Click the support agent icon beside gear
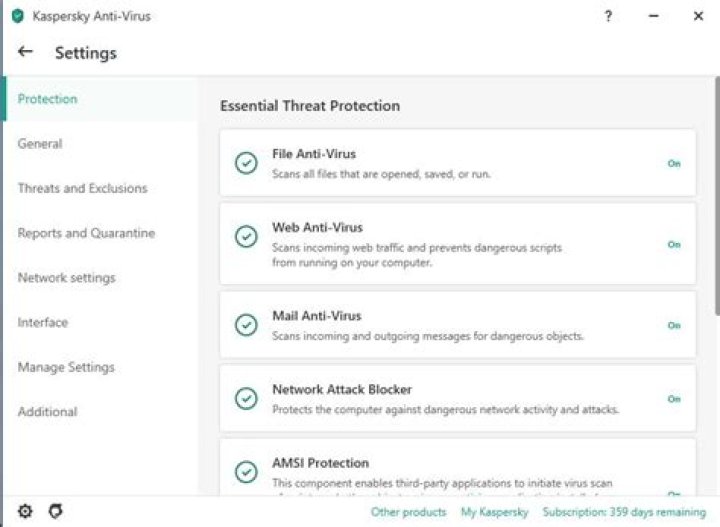Image resolution: width=720 pixels, height=527 pixels. tap(56, 511)
